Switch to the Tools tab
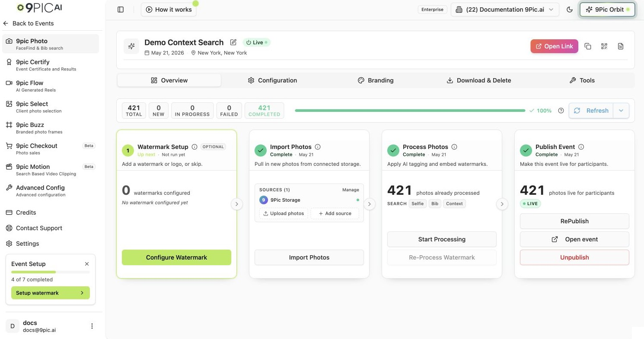Image resolution: width=644 pixels, height=339 pixels. click(x=582, y=80)
